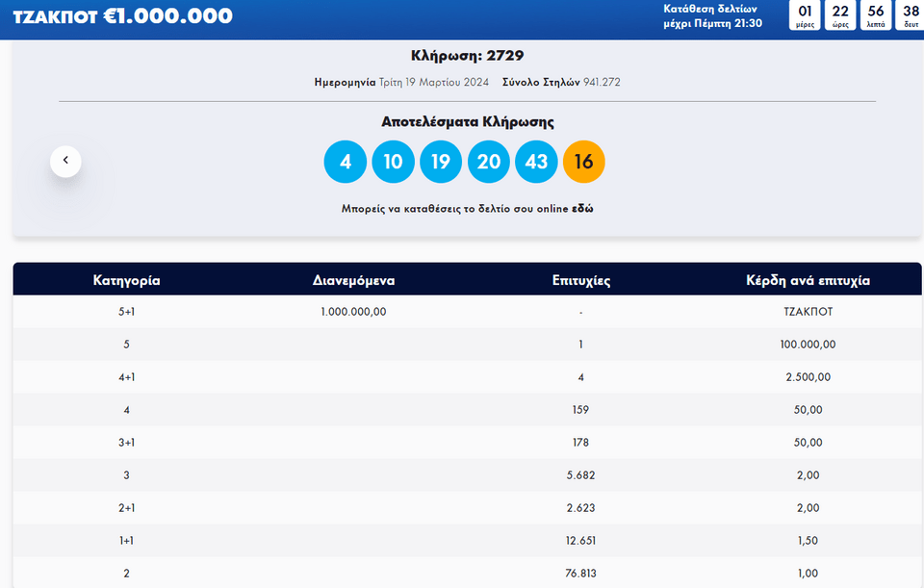Click the date 'Τρίτη 19 Μαρτίου 2024'
The width and height of the screenshot is (924, 588).
tap(434, 82)
